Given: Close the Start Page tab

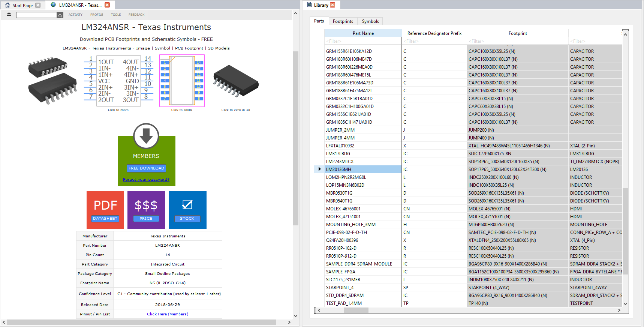Looking at the screenshot, I should point(38,5).
